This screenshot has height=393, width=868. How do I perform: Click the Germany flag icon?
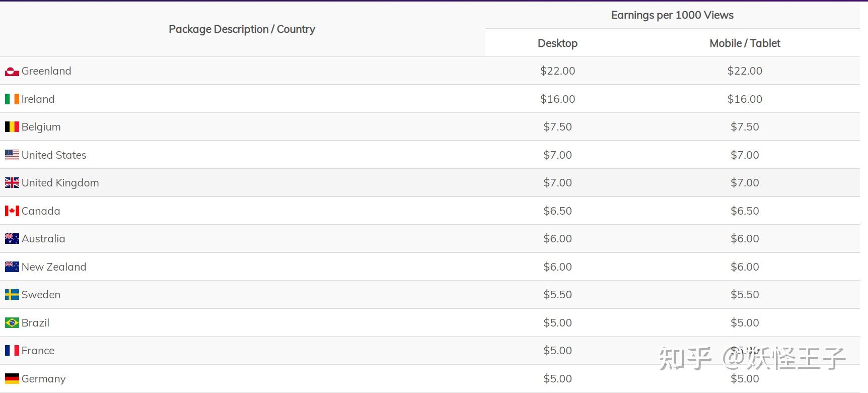click(x=12, y=379)
